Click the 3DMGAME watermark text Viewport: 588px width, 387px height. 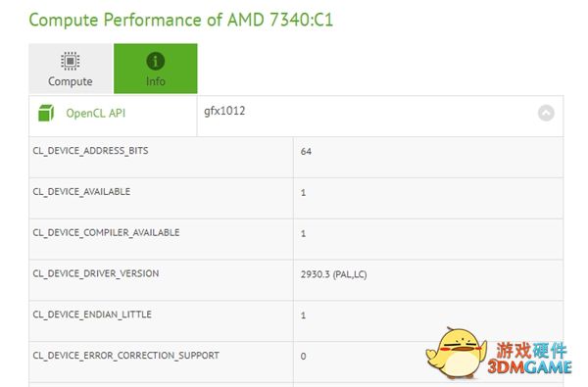click(529, 367)
